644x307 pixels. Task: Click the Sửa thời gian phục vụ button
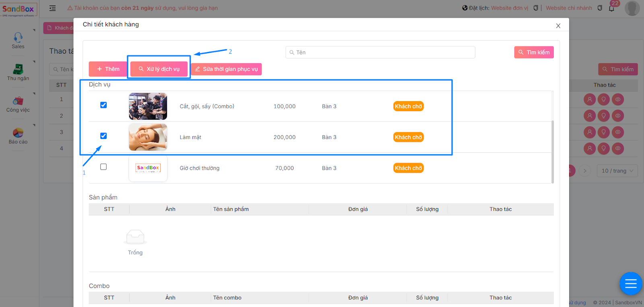pyautogui.click(x=226, y=69)
